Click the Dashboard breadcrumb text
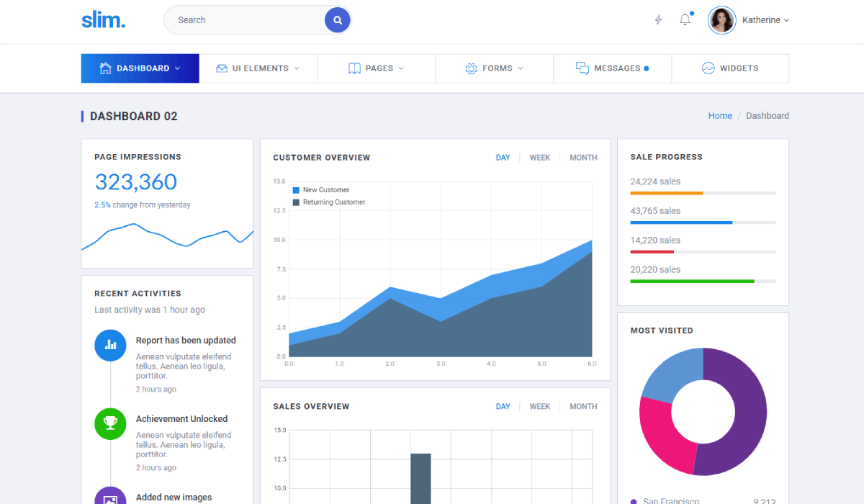 [x=768, y=116]
